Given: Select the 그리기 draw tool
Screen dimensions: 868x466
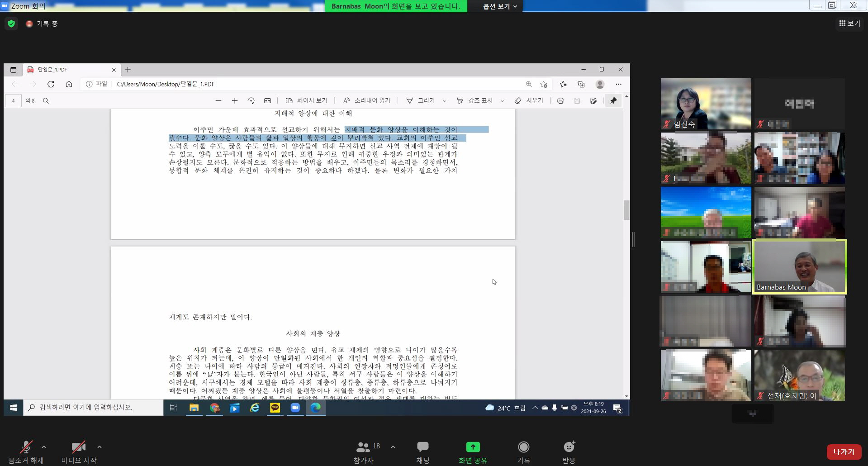Looking at the screenshot, I should (x=421, y=100).
